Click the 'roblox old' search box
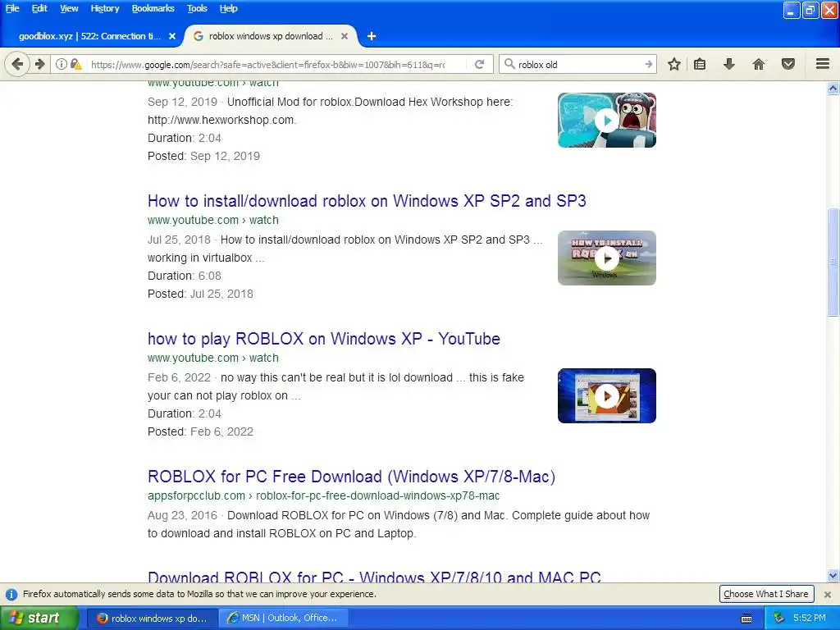 coord(578,64)
